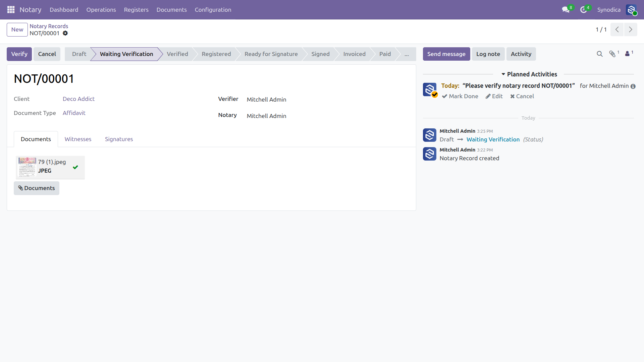Switch to the Witnesses tab
The width and height of the screenshot is (644, 362).
click(x=78, y=139)
